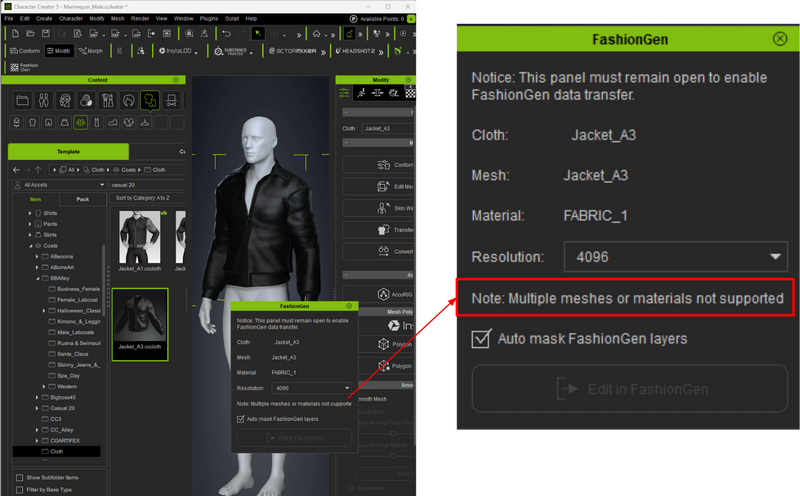Expand the Casual 20 folder node

37,408
